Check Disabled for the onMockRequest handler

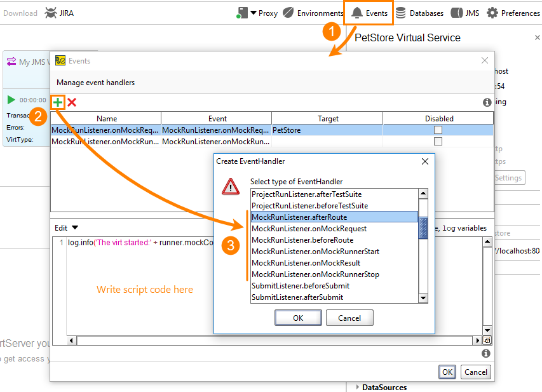tap(437, 129)
